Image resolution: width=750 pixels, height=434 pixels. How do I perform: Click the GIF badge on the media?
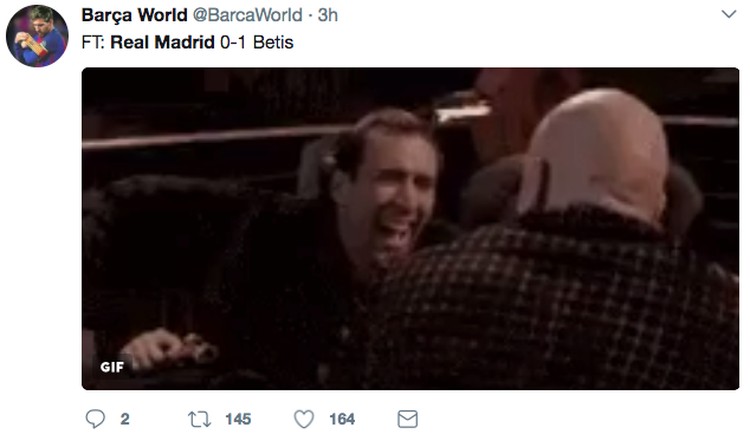112,367
